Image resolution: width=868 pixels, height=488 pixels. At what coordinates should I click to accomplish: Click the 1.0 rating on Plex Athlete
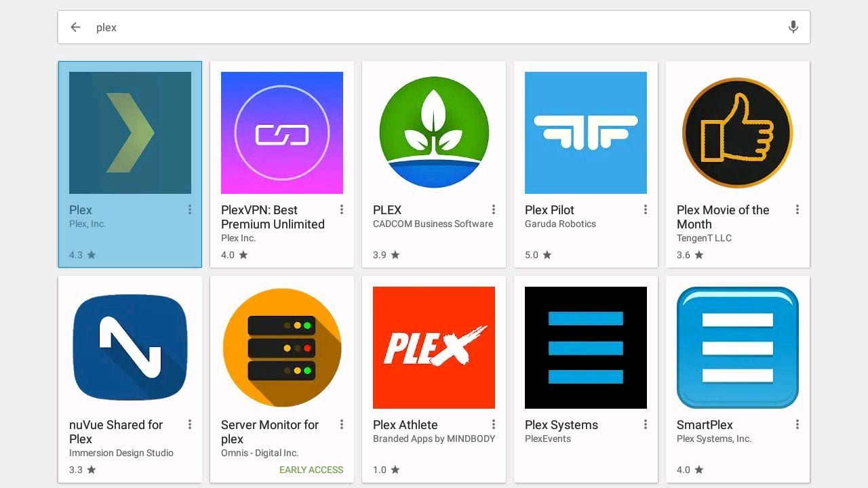386,470
